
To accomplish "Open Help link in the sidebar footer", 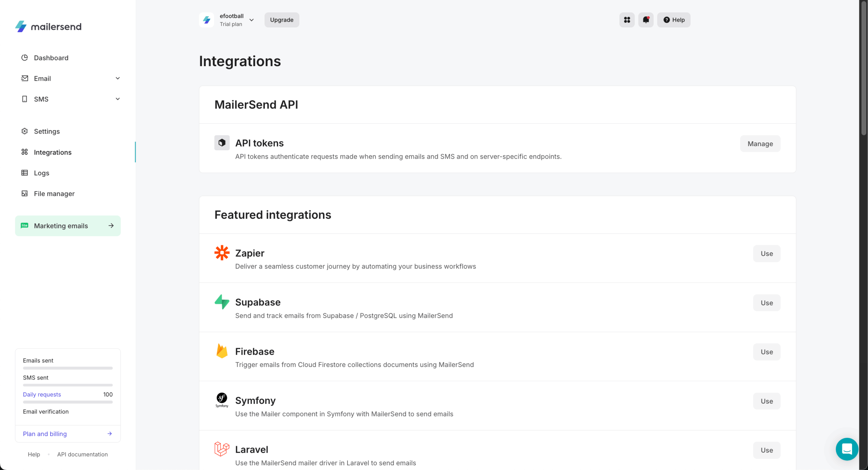I will pos(34,454).
